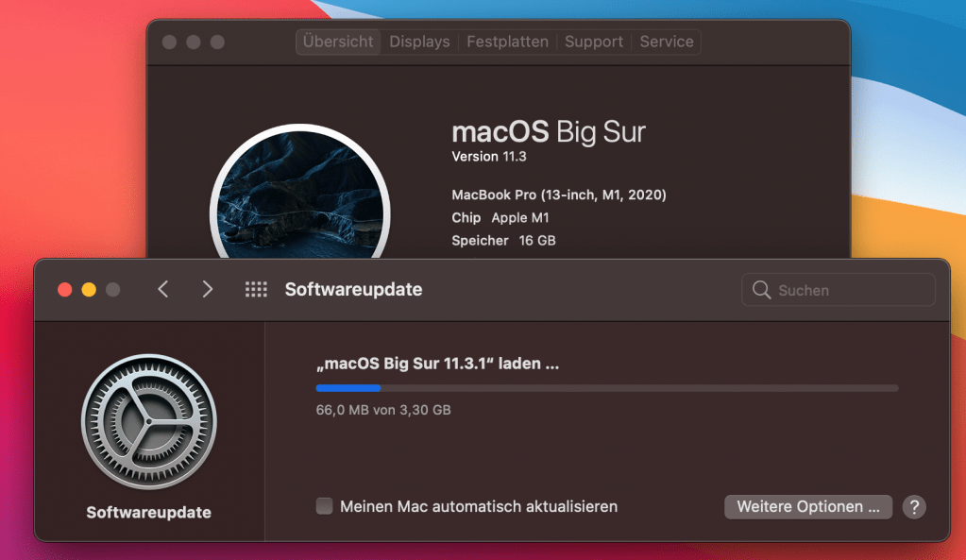Click the large Softwareupdate gear icon
The height and width of the screenshot is (560, 966).
click(148, 421)
